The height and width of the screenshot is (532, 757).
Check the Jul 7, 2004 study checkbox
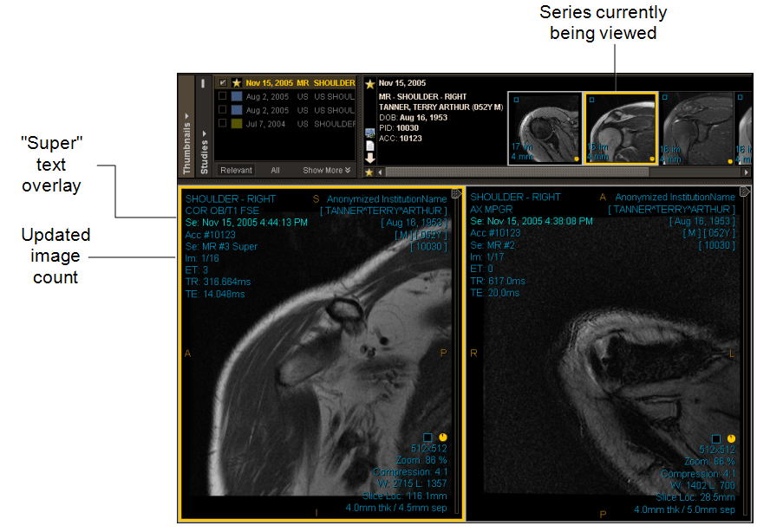click(x=223, y=124)
